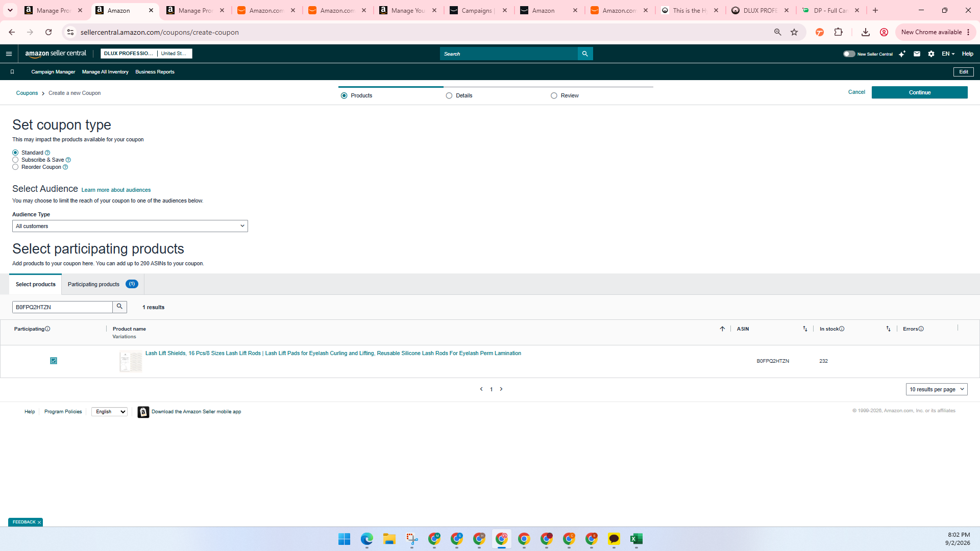Open File Explorer from the taskbar
Screen dimensions: 980x551
[x=389, y=539]
